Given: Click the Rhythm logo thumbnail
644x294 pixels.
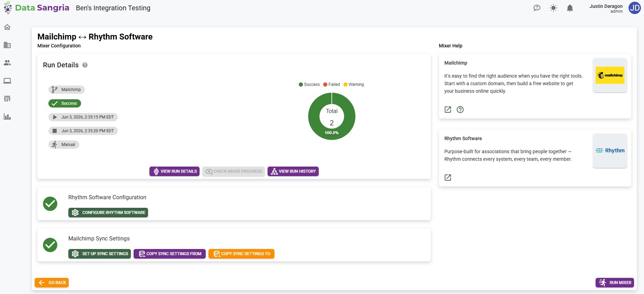Looking at the screenshot, I should pos(610,151).
